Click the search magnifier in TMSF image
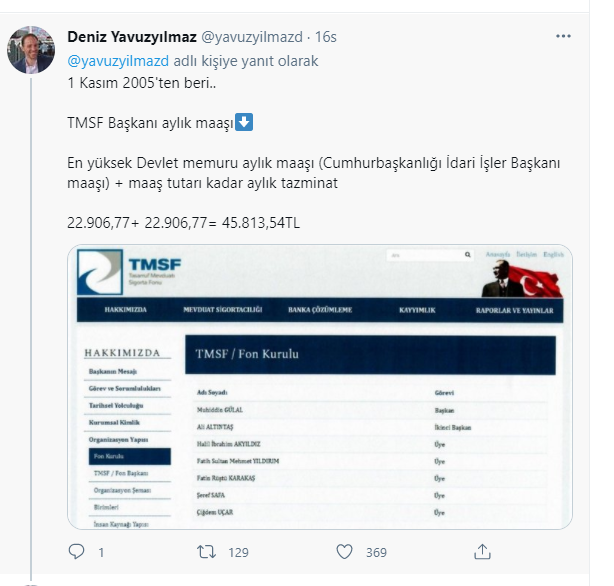Screen dimensions: 614x586 [x=468, y=255]
